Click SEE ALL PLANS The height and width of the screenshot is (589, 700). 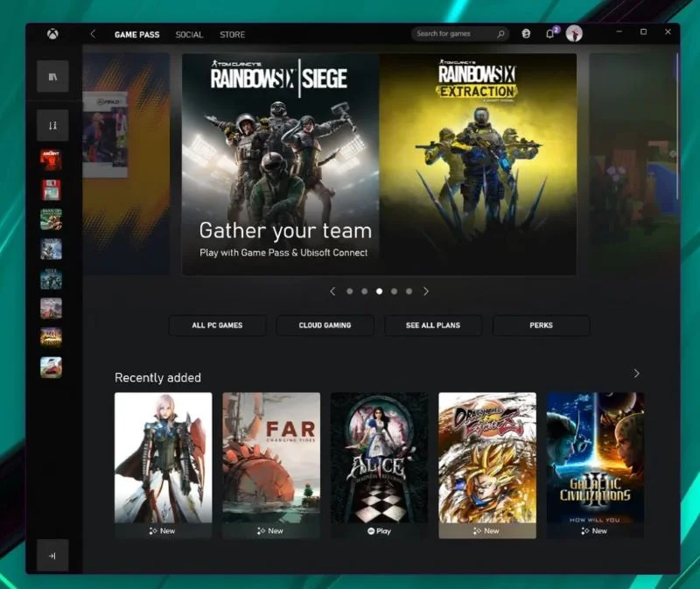433,325
